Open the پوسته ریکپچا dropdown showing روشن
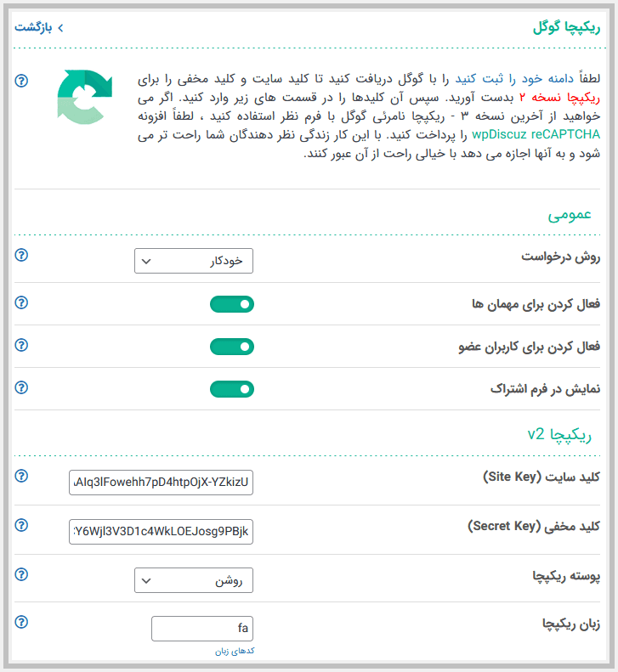Viewport: 618px width, 672px height. point(194,580)
